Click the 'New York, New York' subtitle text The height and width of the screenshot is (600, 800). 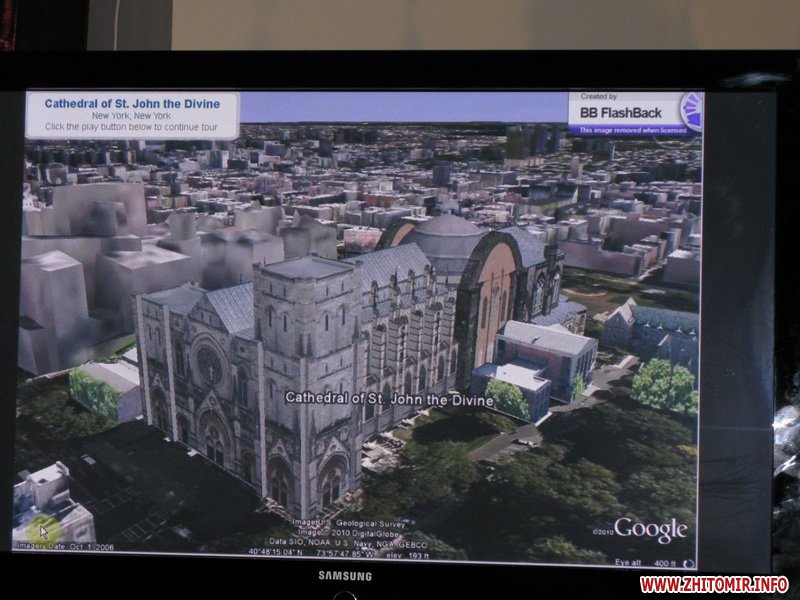[x=132, y=115]
